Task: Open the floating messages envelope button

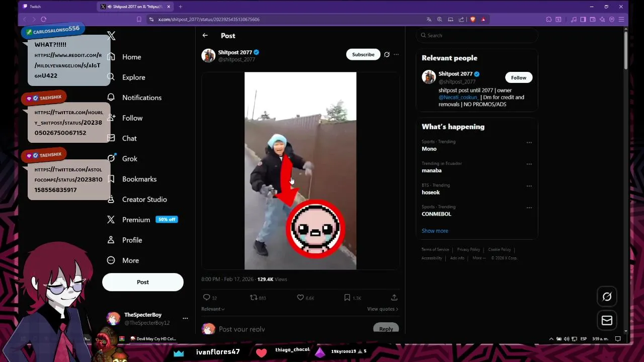Action: click(x=607, y=320)
